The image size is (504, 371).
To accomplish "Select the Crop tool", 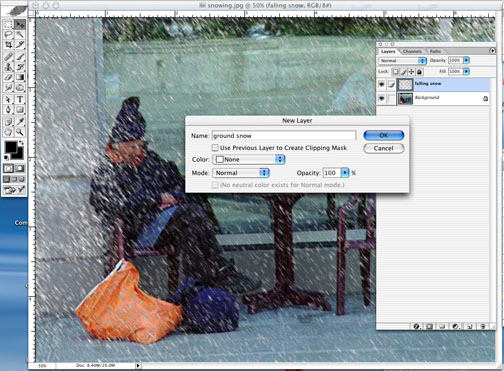I will click(x=8, y=45).
